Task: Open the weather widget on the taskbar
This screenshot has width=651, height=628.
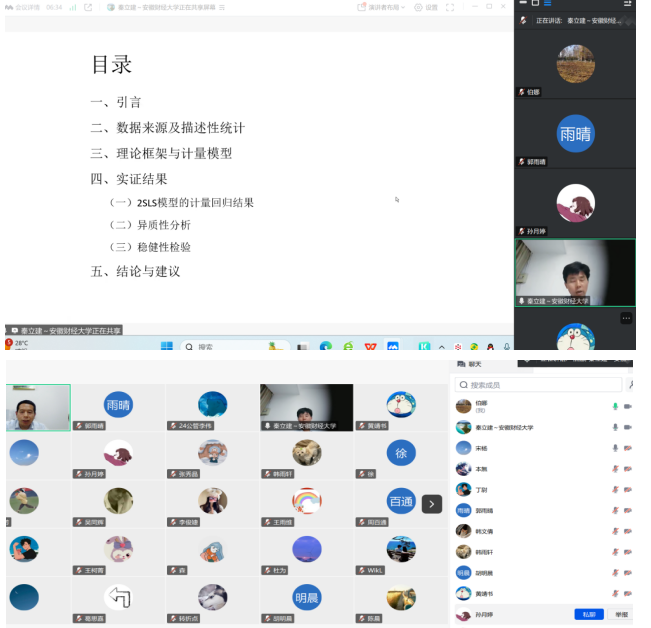Action: pyautogui.click(x=16, y=345)
